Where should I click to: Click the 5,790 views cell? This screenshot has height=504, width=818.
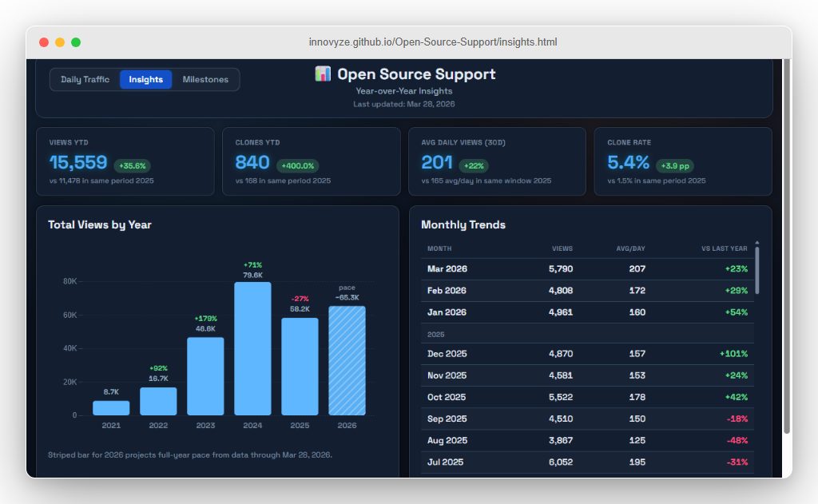[x=561, y=269]
